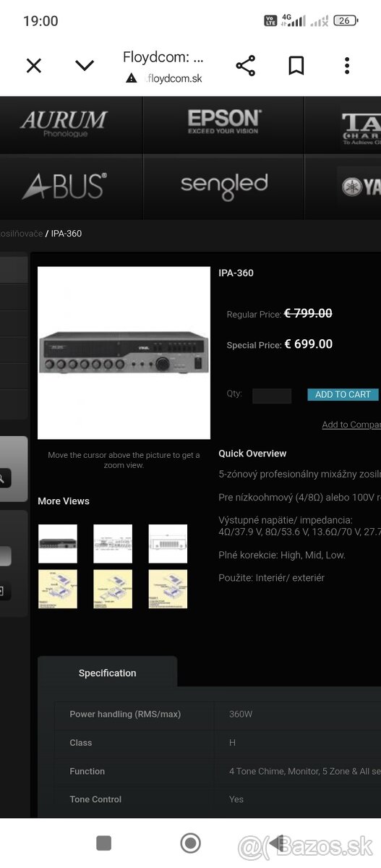
Task: Tap the Android recent apps square button
Action: 104,843
